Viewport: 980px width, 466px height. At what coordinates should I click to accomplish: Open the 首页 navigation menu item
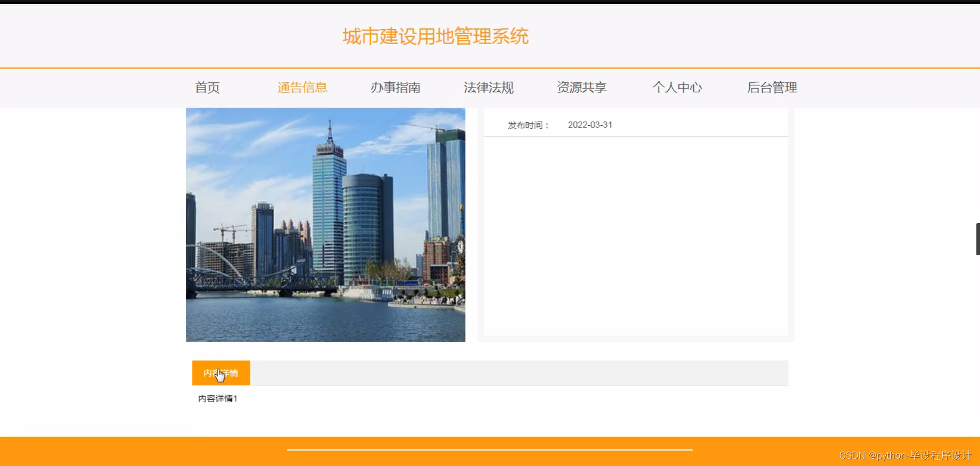[x=207, y=88]
